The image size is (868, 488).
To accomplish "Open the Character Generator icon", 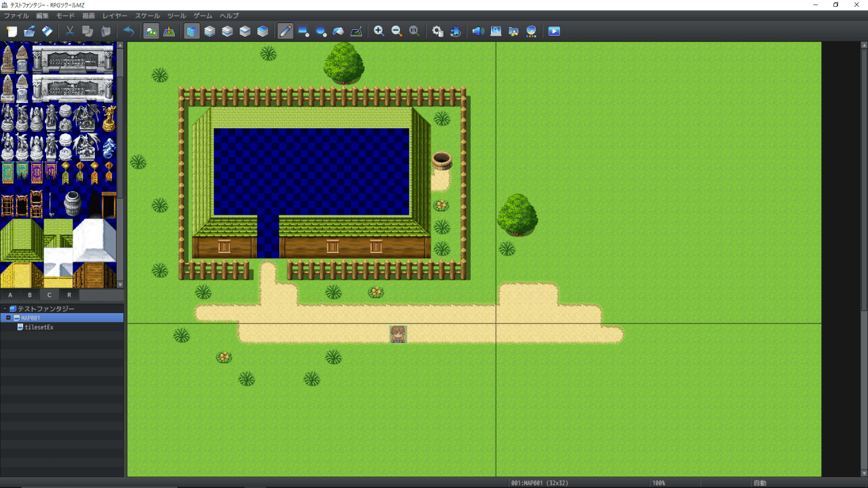I will click(531, 31).
